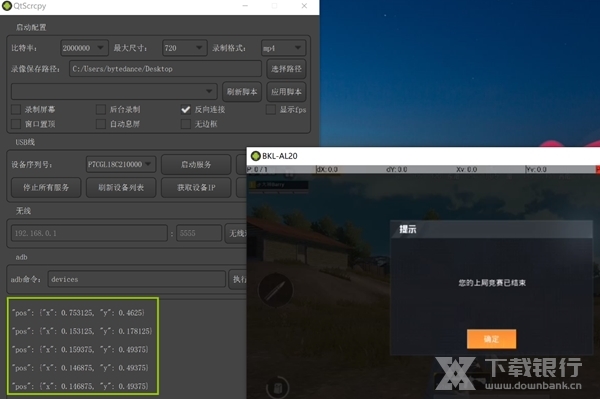Enable the 窗口置顶 checkbox

pos(16,124)
